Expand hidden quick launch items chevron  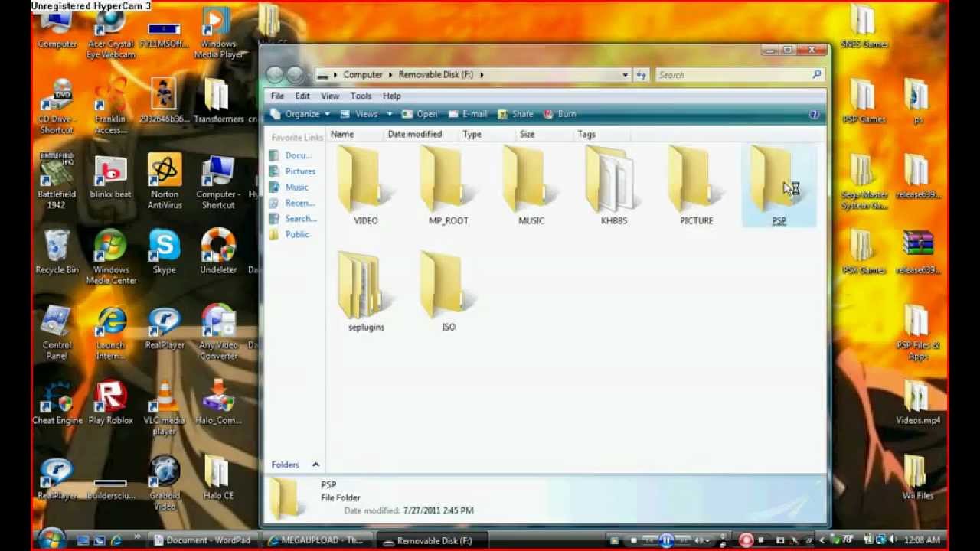click(x=138, y=537)
